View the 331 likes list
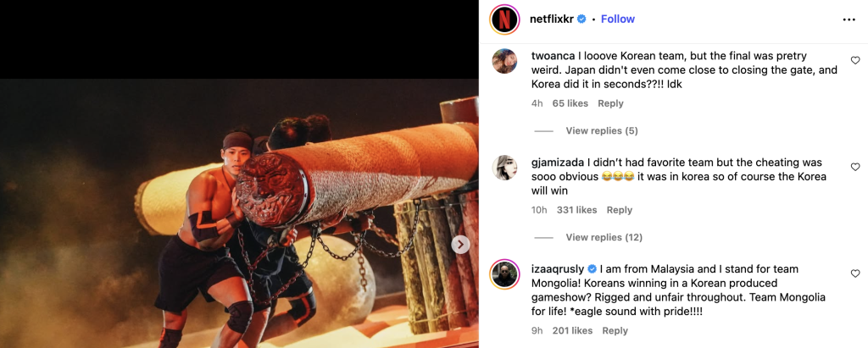Image resolution: width=868 pixels, height=348 pixels. [x=576, y=210]
